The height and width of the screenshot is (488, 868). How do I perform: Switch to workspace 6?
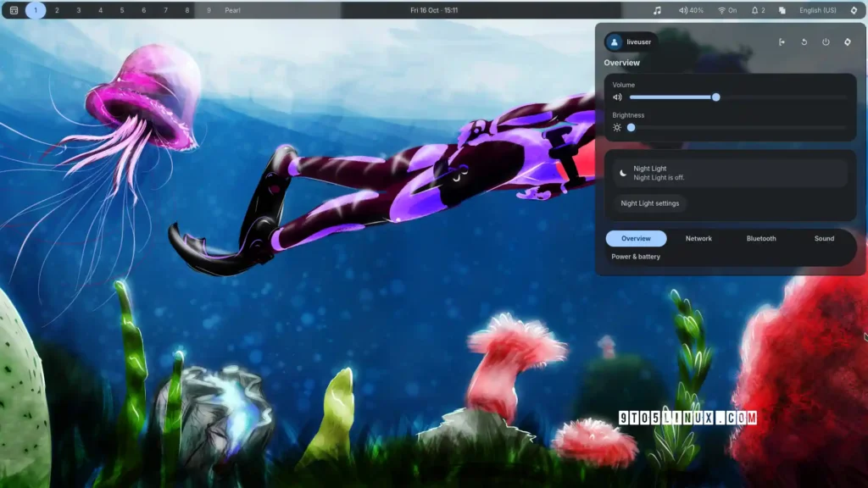coord(144,10)
